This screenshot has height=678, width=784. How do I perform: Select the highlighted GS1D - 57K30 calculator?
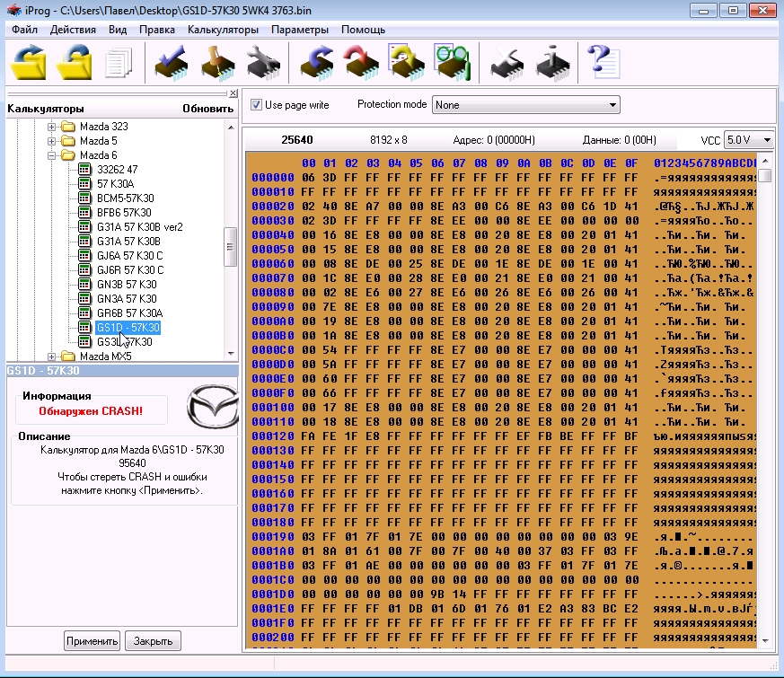click(x=128, y=328)
